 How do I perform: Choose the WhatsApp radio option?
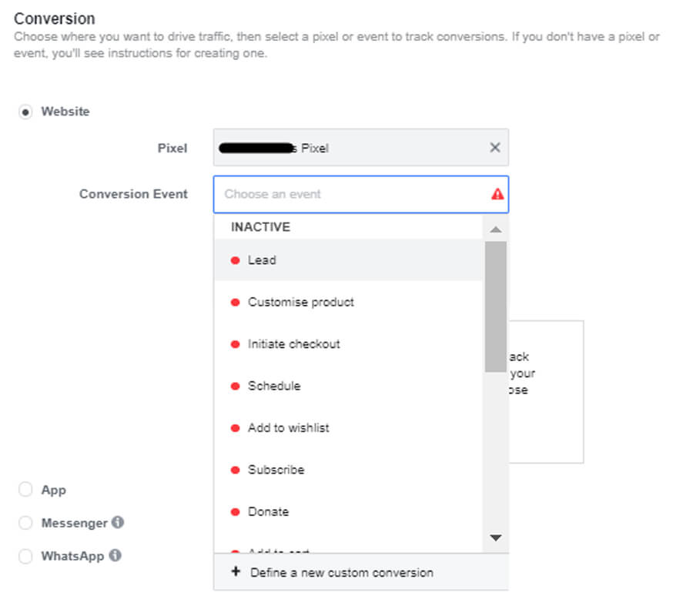click(26, 556)
